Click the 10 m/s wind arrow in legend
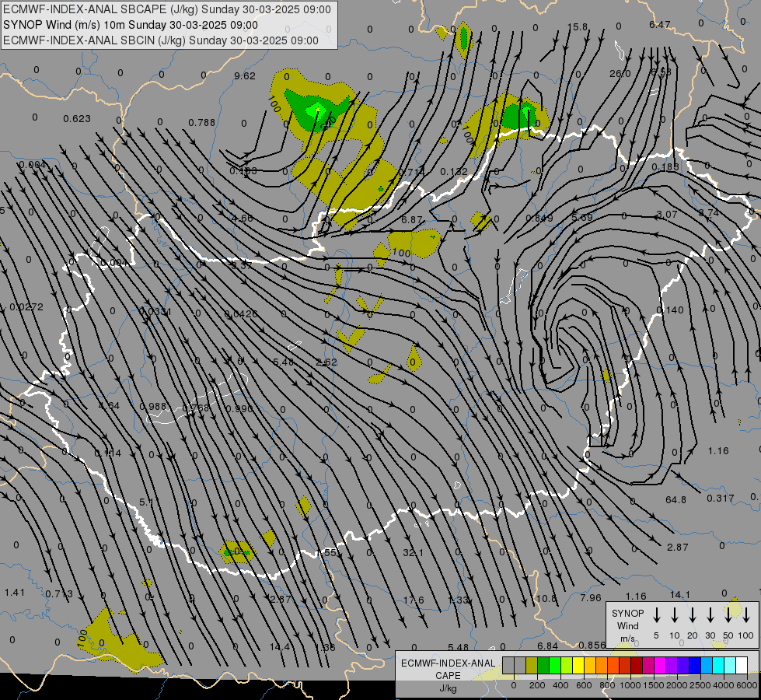This screenshot has width=761, height=700. coord(675,615)
